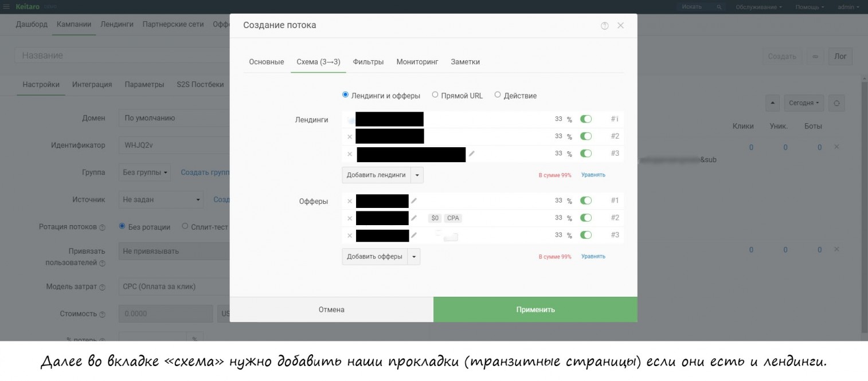Open the Интеграция tab in campaign settings
Screen dimensions: 868x381
click(x=92, y=84)
